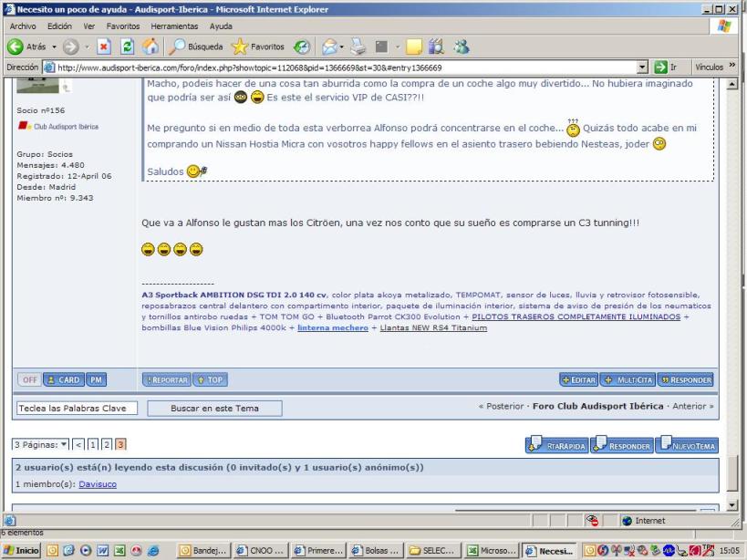Refresh the page with the green arrows icon

[127, 47]
